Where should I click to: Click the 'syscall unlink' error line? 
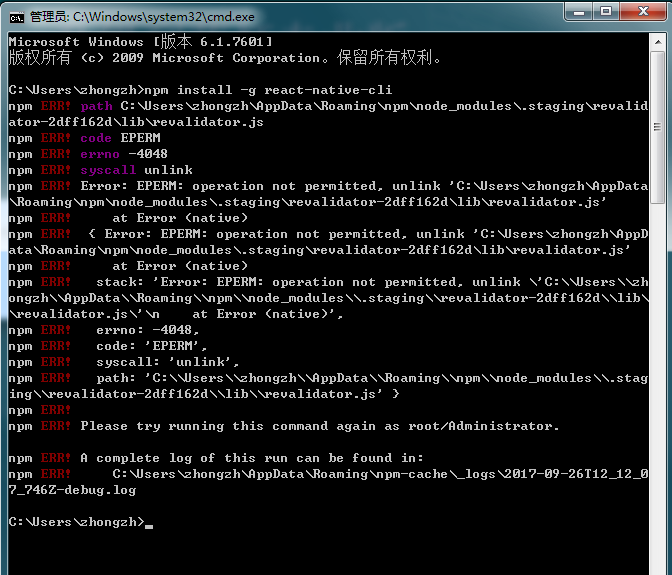100,170
